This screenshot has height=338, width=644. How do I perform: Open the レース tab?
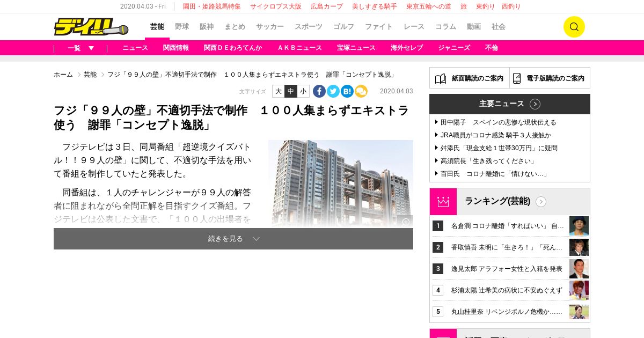[414, 27]
